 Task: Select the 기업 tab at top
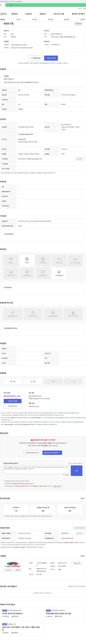coord(11,5)
